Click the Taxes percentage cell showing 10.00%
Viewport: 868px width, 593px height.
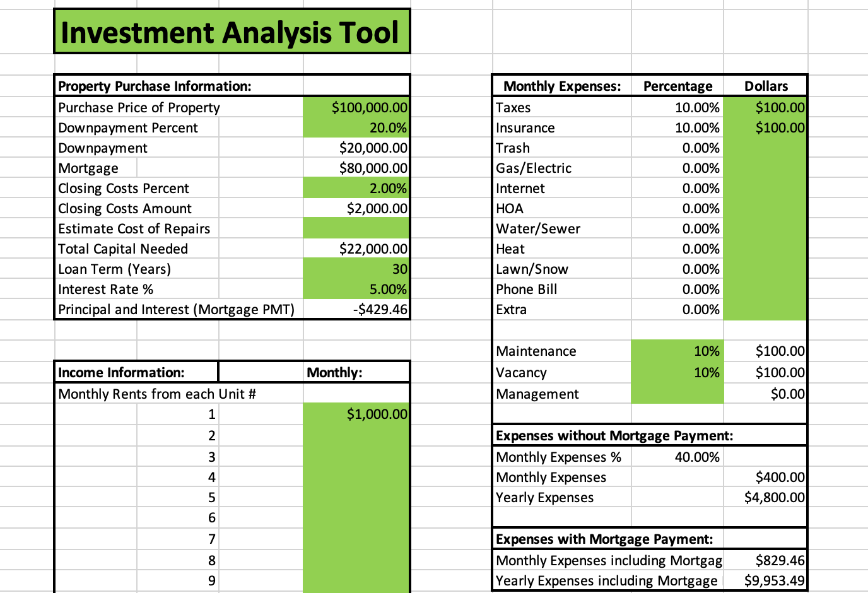tap(677, 107)
